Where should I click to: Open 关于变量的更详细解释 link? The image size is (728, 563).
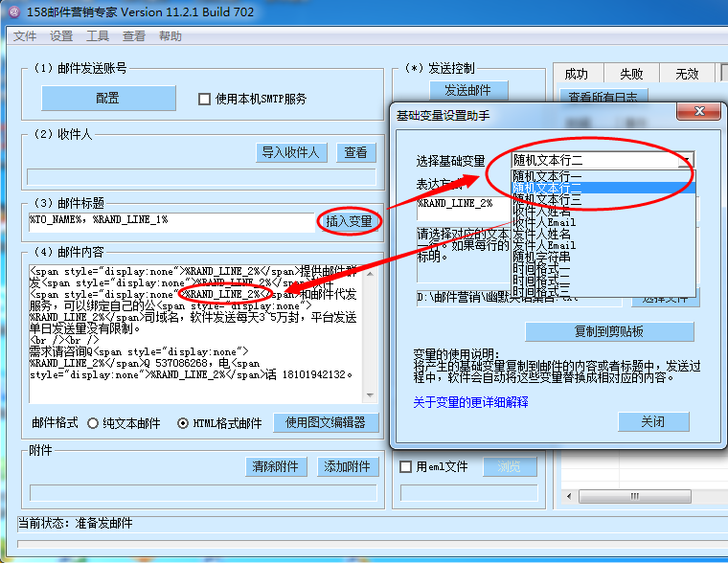click(470, 402)
